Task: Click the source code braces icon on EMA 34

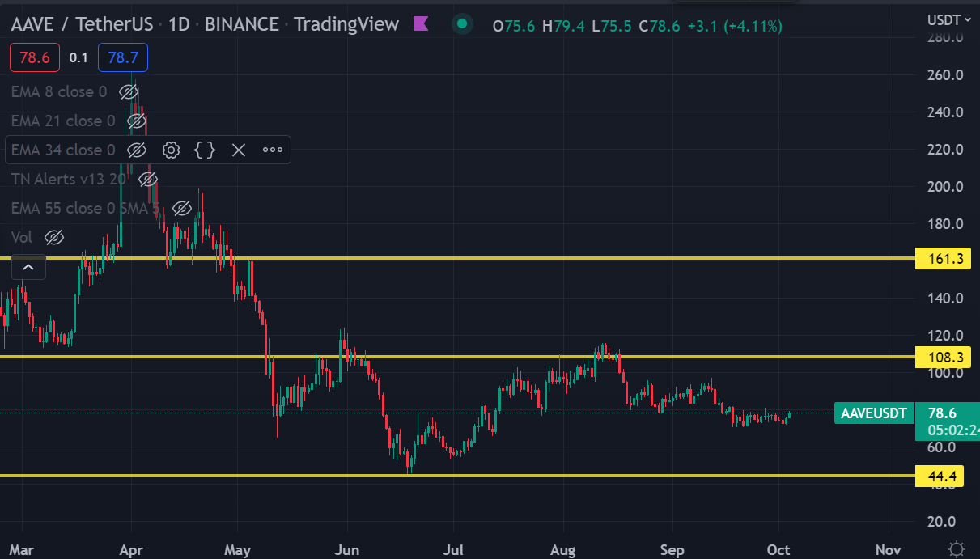Action: [205, 150]
